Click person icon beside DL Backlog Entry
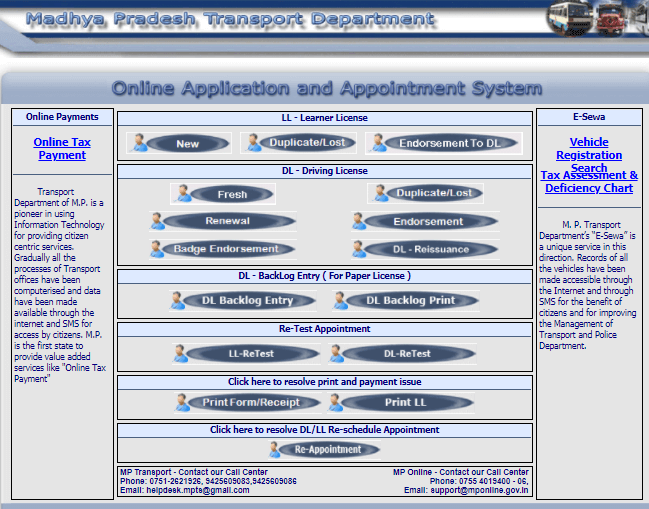The width and height of the screenshot is (649, 509). [177, 301]
